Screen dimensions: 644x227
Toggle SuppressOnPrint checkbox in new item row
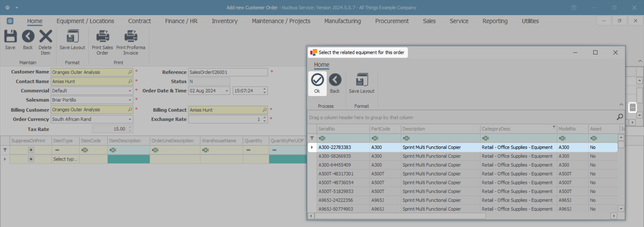click(x=31, y=159)
